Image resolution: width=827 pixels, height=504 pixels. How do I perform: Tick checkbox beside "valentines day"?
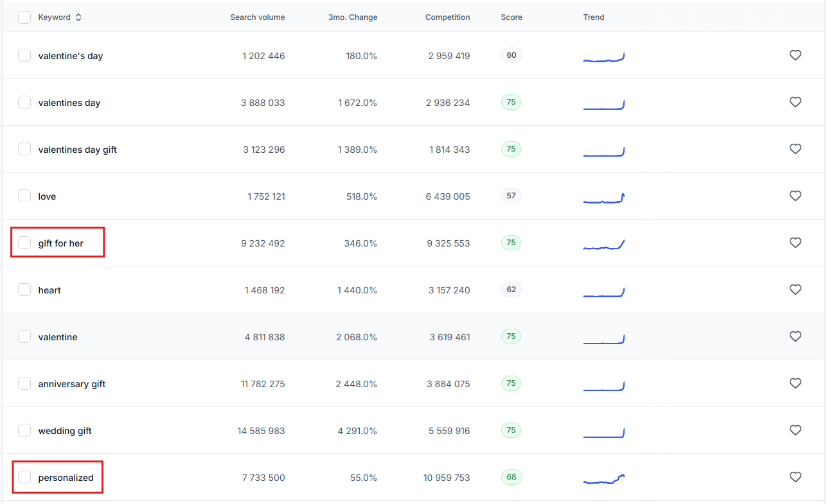(x=24, y=102)
